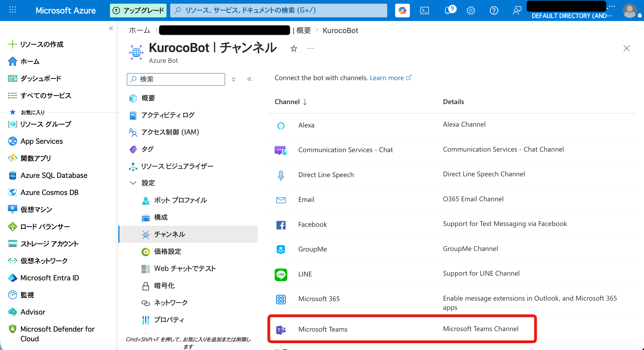
Task: Collapse the resource menu pane
Action: click(x=249, y=79)
